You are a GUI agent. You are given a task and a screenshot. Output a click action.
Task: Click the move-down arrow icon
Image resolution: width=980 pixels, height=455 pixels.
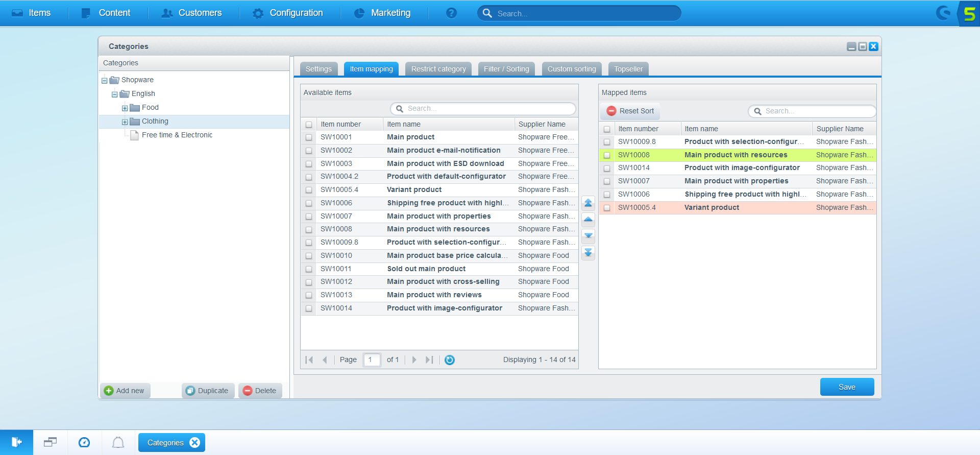coord(588,236)
